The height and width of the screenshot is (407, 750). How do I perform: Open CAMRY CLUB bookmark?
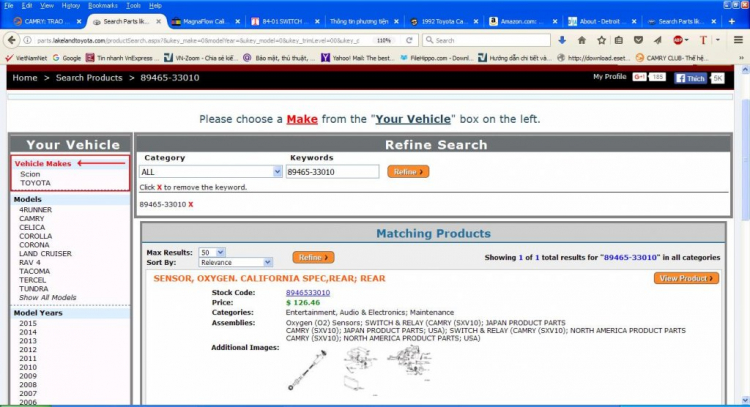coord(673,58)
